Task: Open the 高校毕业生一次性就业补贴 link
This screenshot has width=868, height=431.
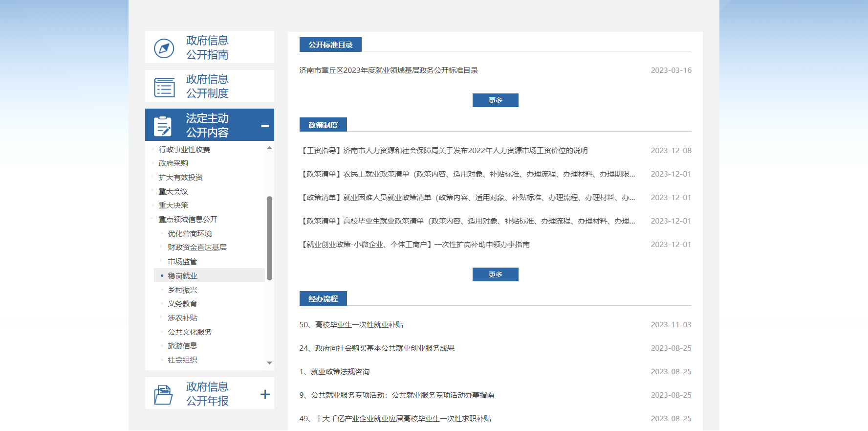Action: (351, 325)
